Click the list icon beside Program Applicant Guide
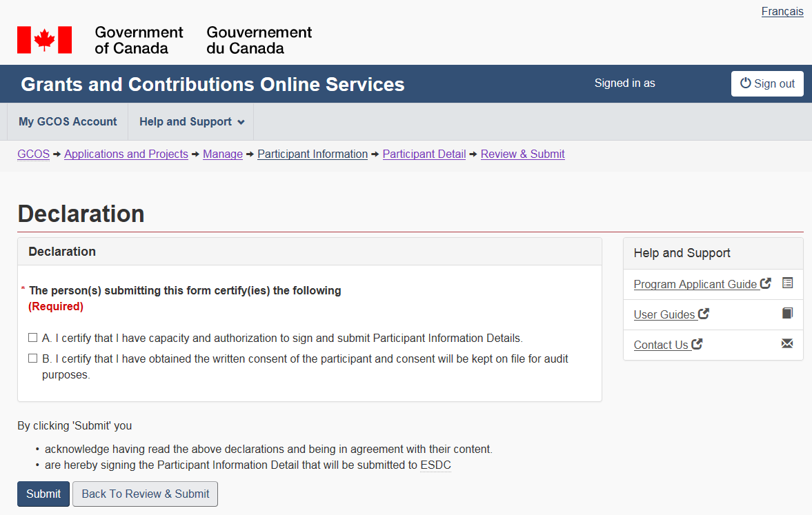Image resolution: width=812 pixels, height=515 pixels. click(787, 283)
